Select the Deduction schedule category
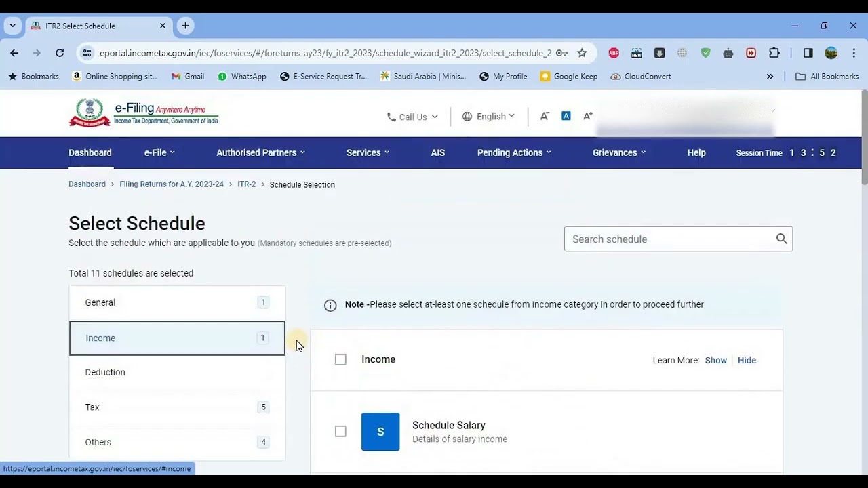Viewport: 868px width, 488px height. click(x=177, y=372)
